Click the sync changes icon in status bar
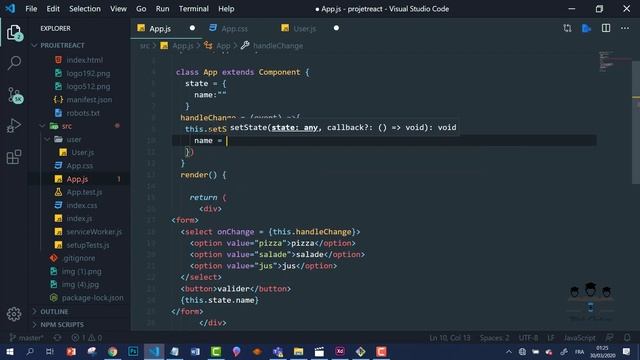The image size is (640, 360). (58, 338)
